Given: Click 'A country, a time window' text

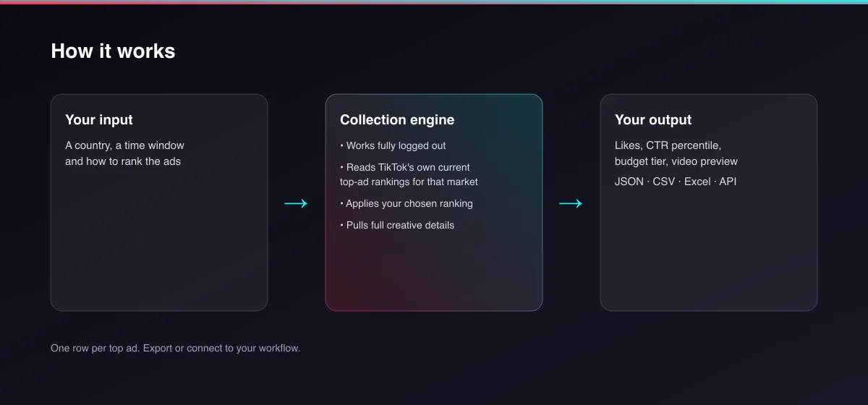Looking at the screenshot, I should click(x=124, y=145).
